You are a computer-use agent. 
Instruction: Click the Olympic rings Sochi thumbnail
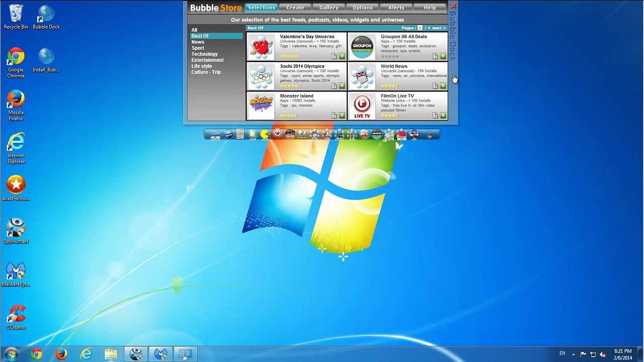pos(261,76)
